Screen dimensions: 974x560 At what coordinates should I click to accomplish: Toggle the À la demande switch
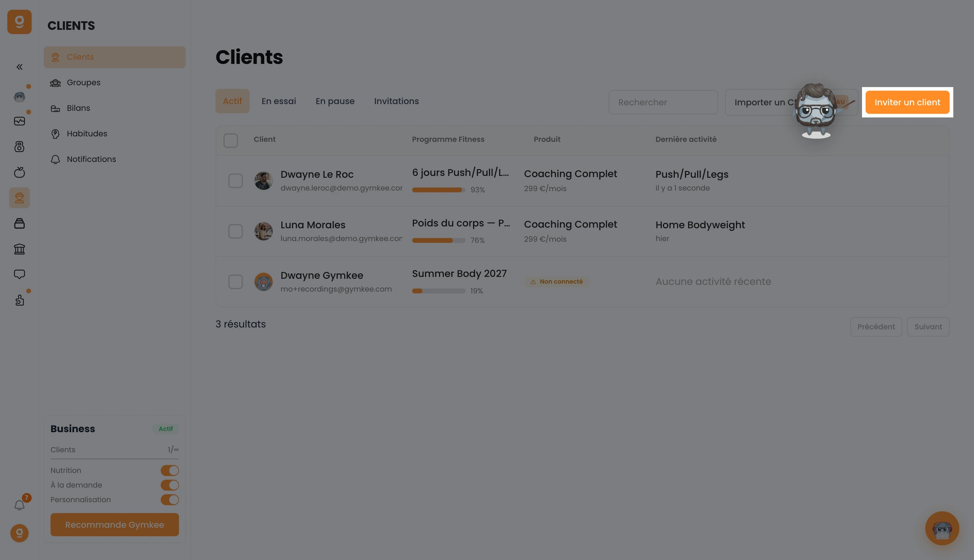point(170,485)
